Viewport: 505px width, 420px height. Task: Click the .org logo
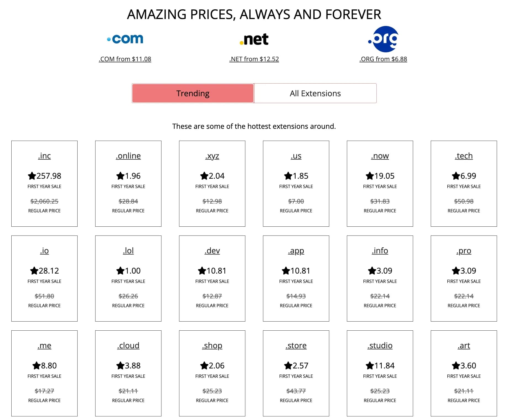pos(383,39)
